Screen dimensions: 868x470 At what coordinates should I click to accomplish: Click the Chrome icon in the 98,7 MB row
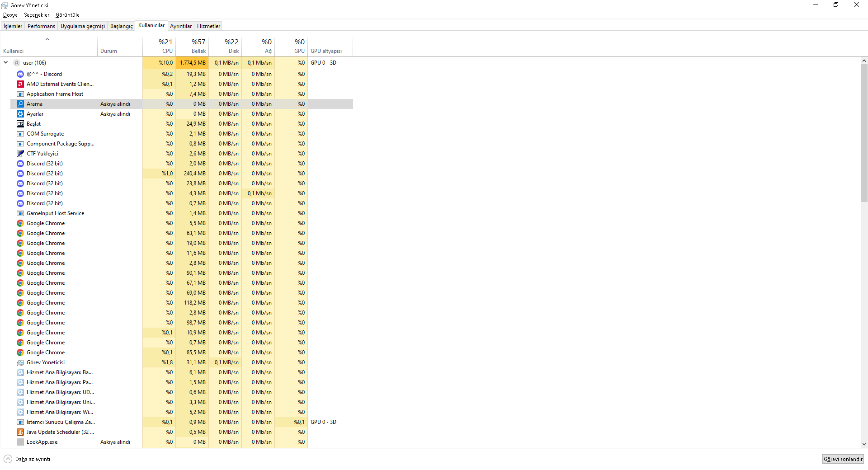click(x=20, y=323)
